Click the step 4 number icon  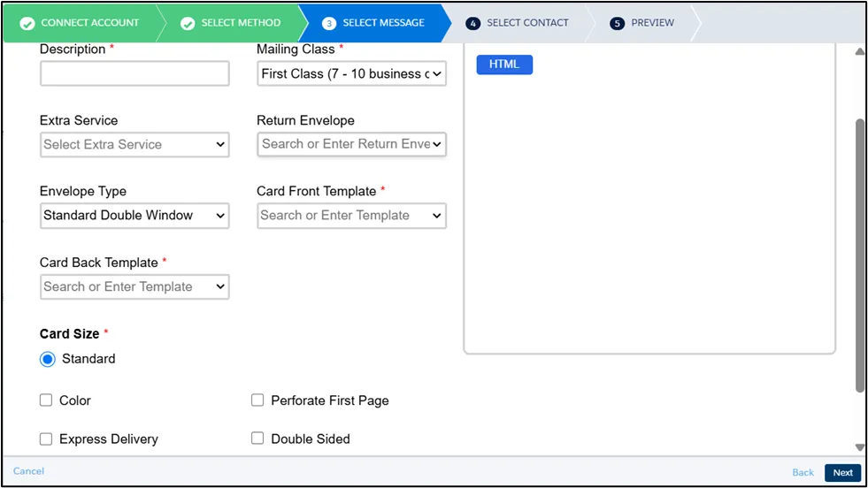point(472,23)
